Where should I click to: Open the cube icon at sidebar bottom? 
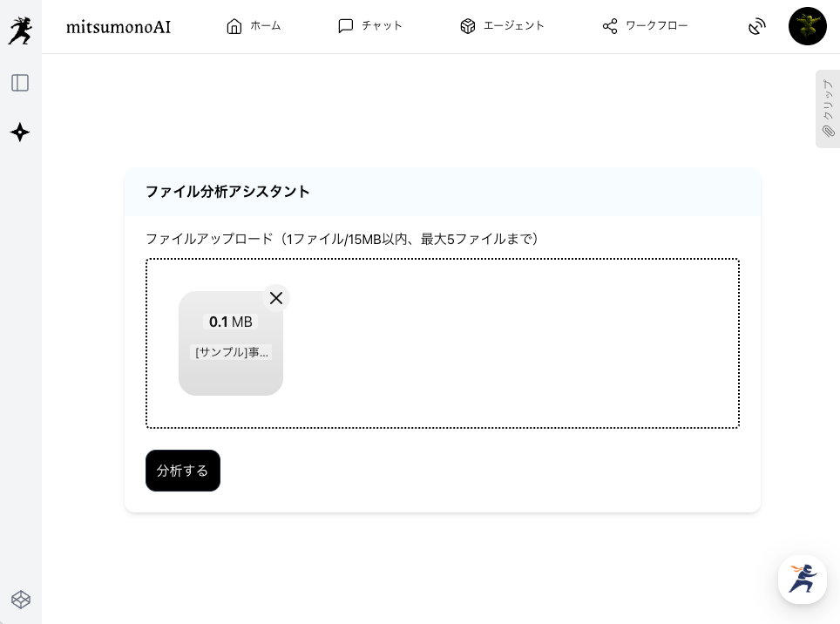[20, 600]
